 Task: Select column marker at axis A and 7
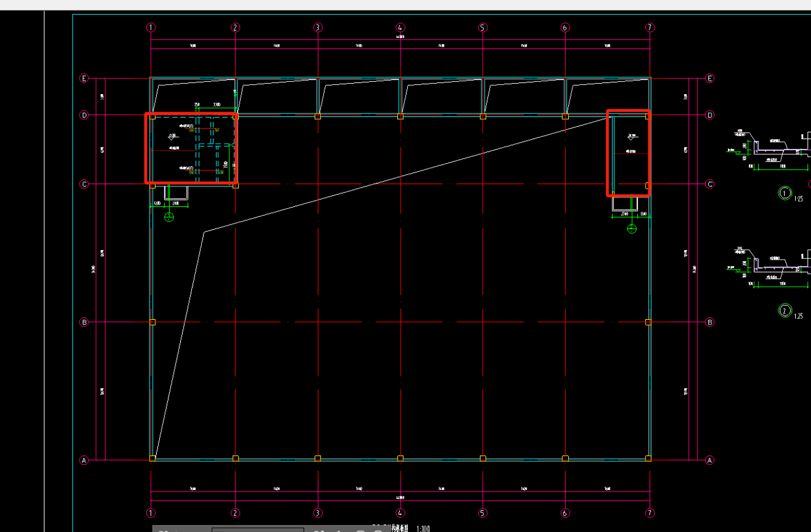tap(648, 459)
